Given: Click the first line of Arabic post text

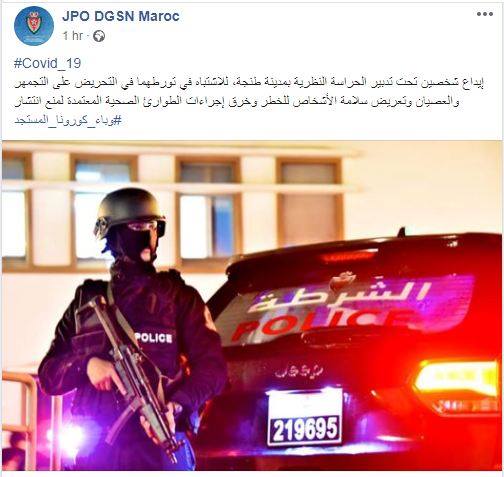Looking at the screenshot, I should click(x=248, y=82).
